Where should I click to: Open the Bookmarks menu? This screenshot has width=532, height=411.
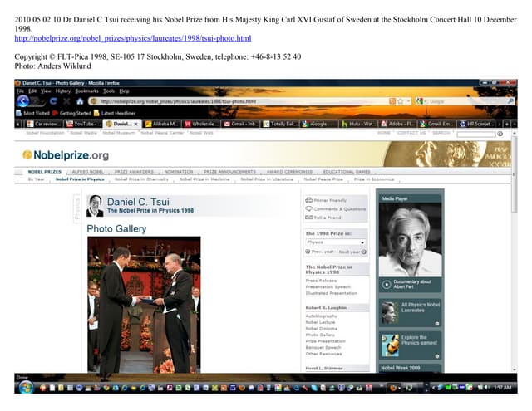(88, 91)
